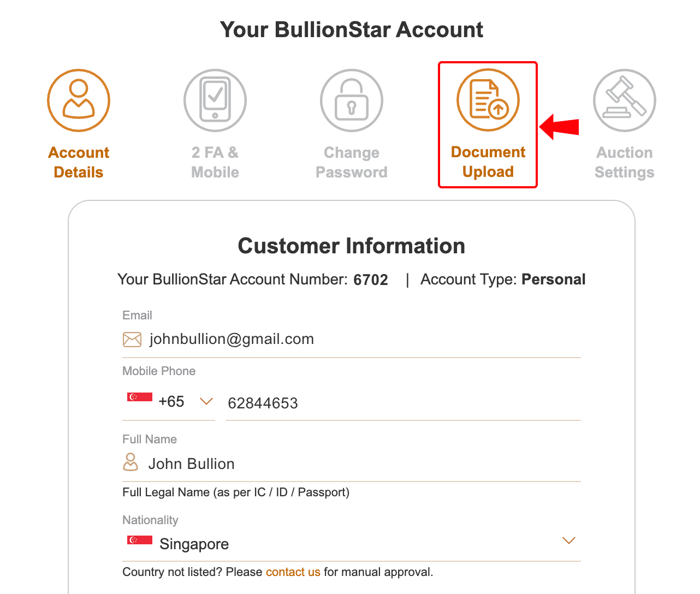
Task: Focus the Full Name field John Bullion
Action: [360, 464]
